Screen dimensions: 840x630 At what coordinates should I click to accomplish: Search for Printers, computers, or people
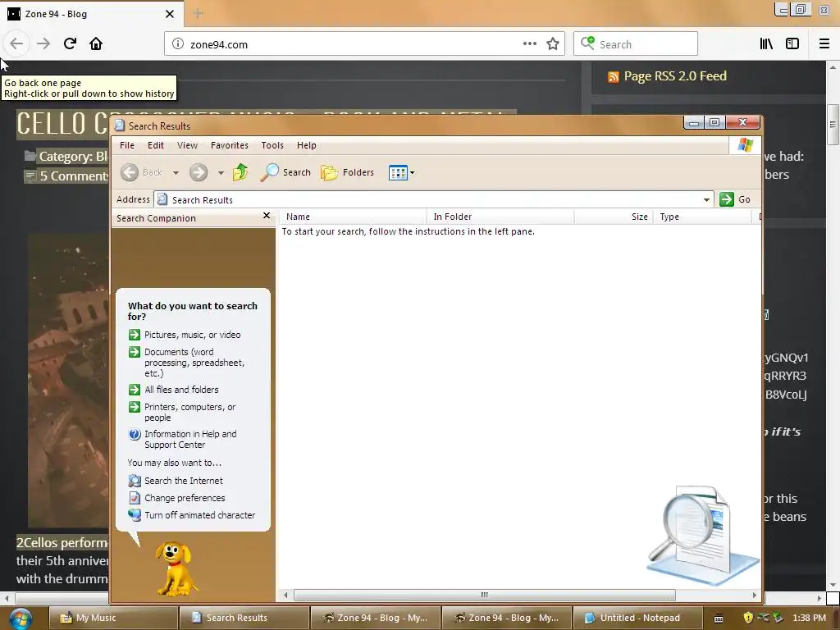190,412
